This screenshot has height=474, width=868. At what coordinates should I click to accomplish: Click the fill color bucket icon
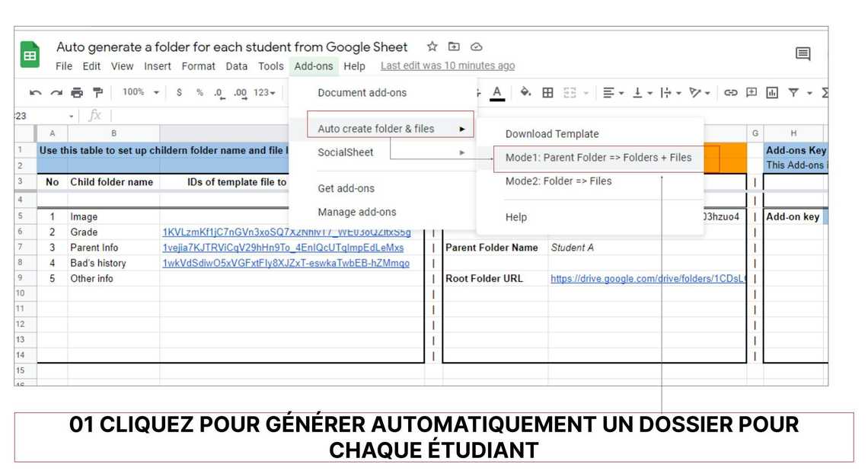click(x=525, y=93)
